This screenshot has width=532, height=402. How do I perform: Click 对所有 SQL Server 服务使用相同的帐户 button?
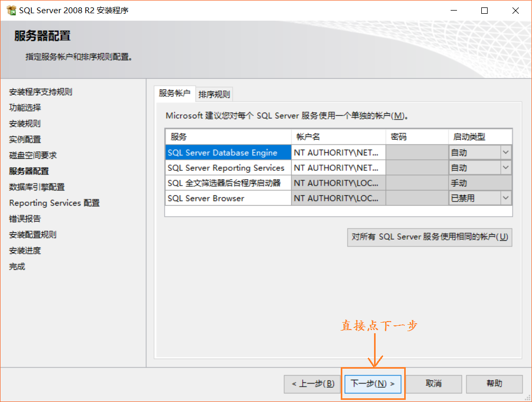pyautogui.click(x=430, y=237)
